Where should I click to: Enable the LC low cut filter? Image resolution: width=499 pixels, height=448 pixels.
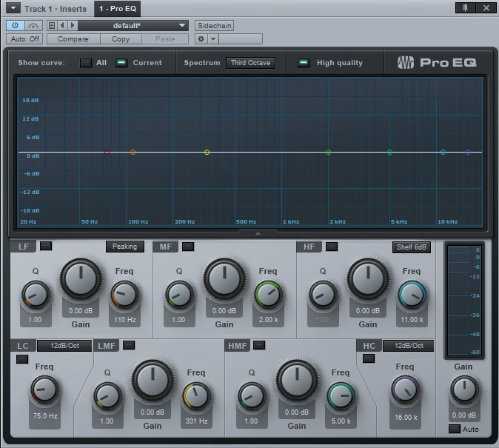pos(22,359)
